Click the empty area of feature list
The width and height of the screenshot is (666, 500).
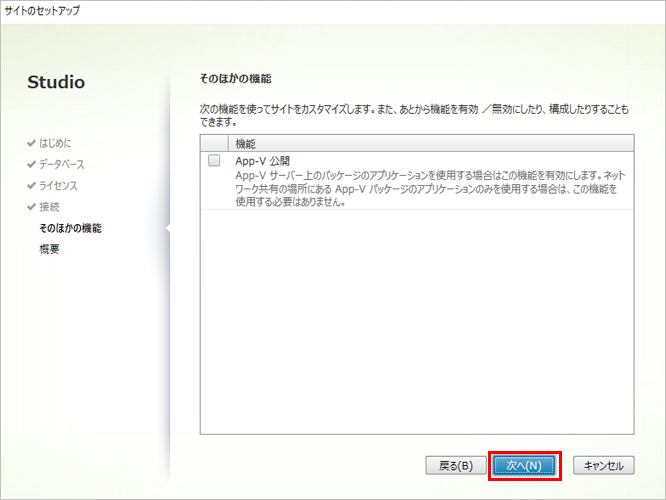point(416,320)
